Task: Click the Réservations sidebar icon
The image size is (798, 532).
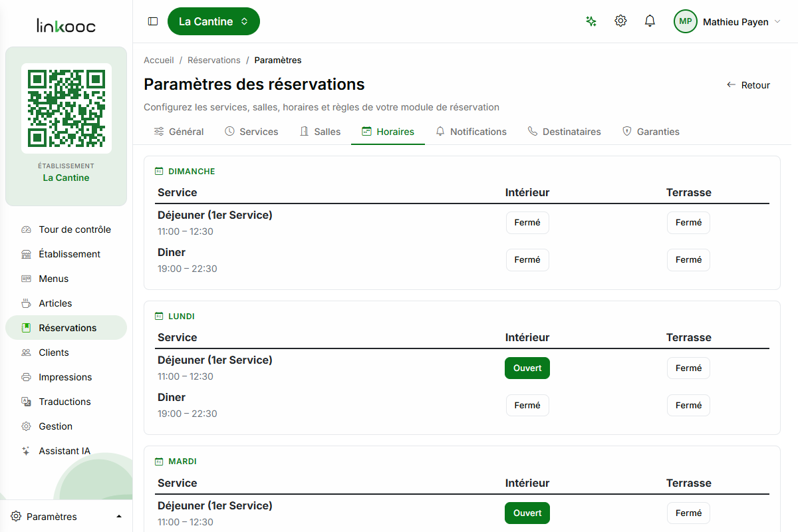Action: click(x=27, y=328)
